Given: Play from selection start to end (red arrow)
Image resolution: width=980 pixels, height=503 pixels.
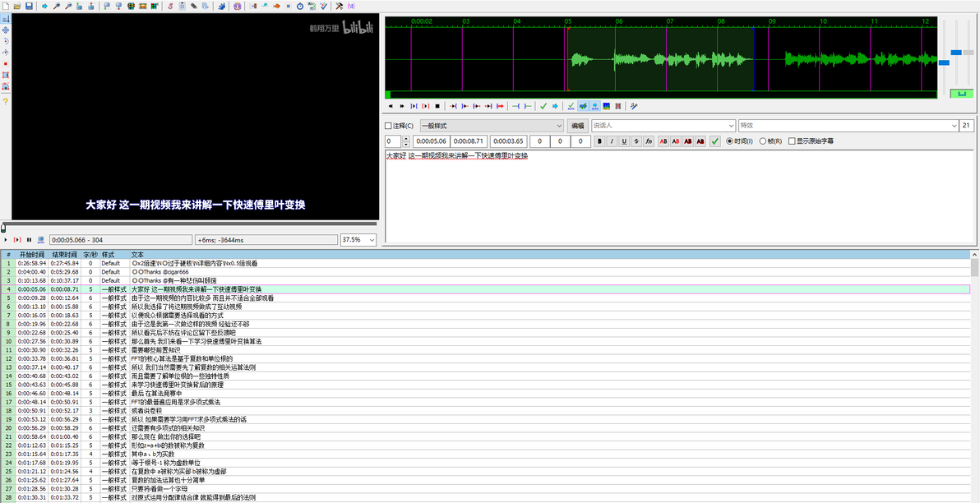Looking at the screenshot, I should (x=500, y=106).
